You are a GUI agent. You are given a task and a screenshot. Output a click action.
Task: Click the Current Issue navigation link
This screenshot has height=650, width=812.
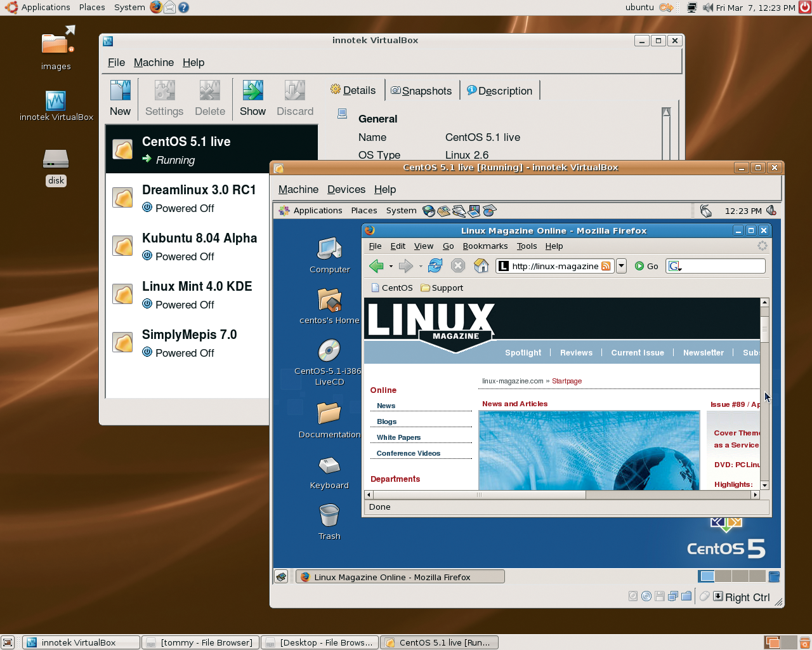[x=638, y=353]
